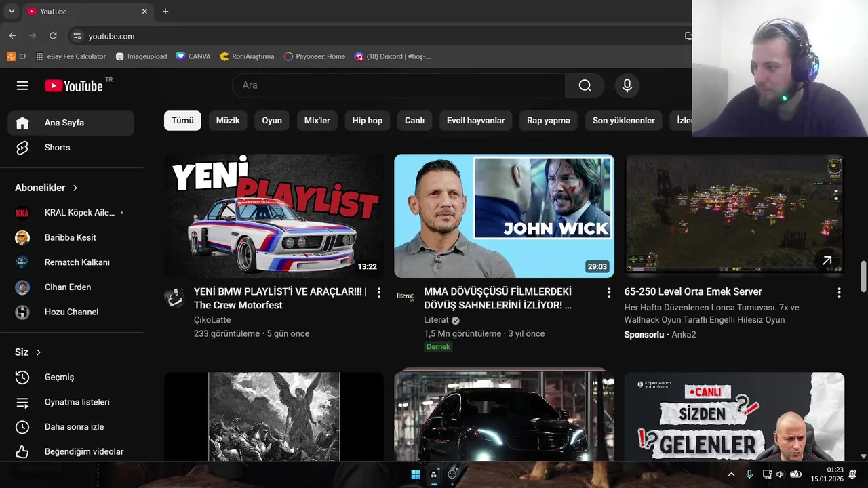Viewport: 868px width, 488px height.
Task: Open CANVA bookmark
Action: click(x=193, y=56)
